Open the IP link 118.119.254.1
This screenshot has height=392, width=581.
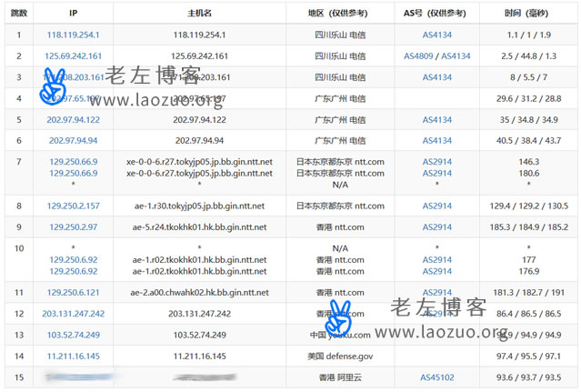[73, 35]
